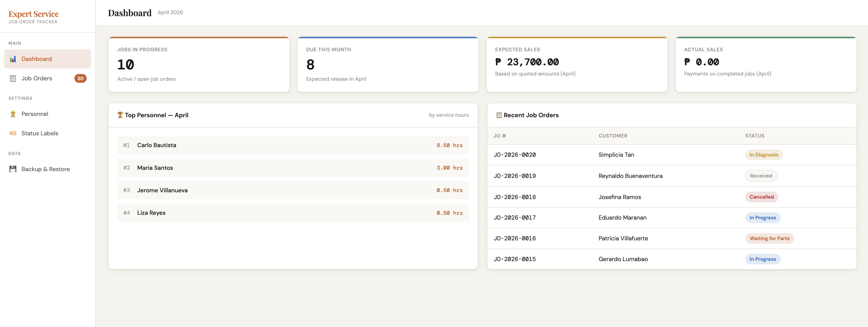Image resolution: width=868 pixels, height=327 pixels.
Task: Select the Jobs In Progress card
Action: click(199, 64)
